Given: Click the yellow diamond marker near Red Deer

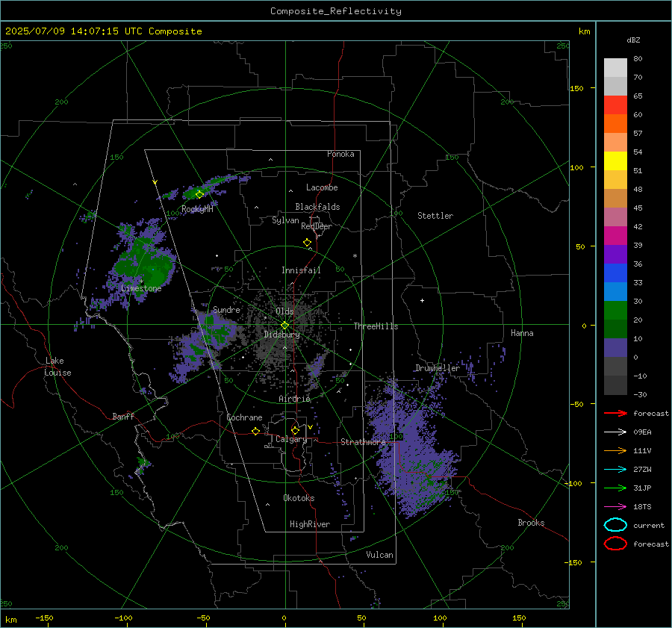Looking at the screenshot, I should pyautogui.click(x=307, y=243).
